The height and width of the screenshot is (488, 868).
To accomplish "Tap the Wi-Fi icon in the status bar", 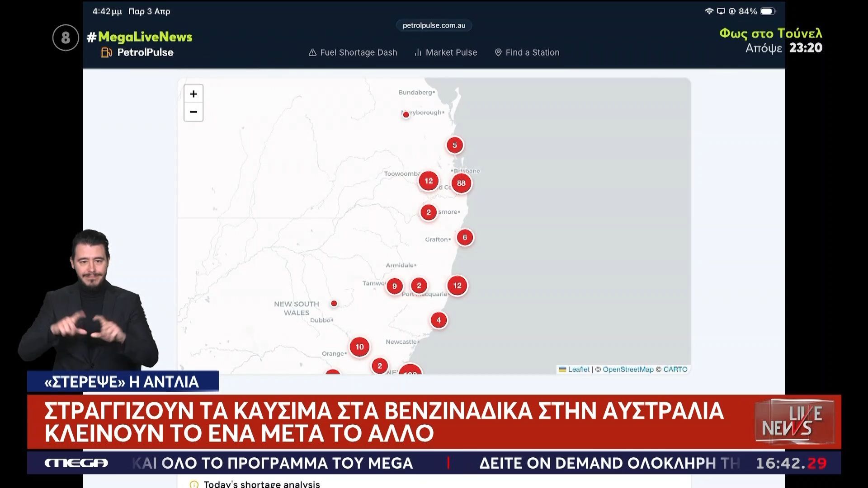I will click(709, 11).
